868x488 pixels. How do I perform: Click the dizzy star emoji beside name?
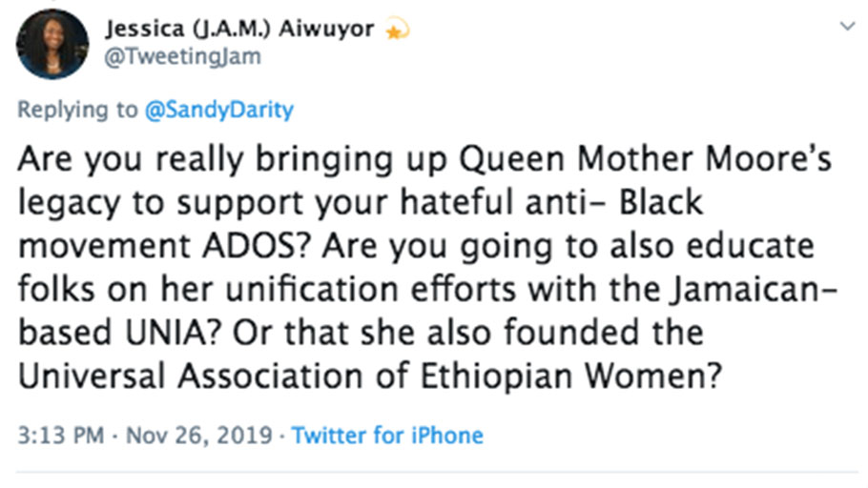click(x=396, y=30)
